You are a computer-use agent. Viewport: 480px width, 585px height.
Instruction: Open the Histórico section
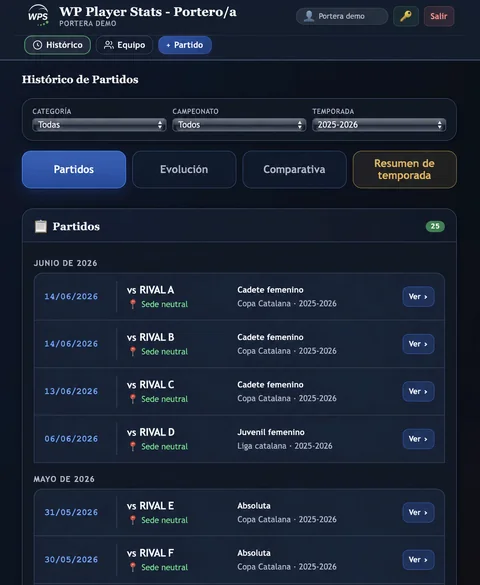pos(57,45)
